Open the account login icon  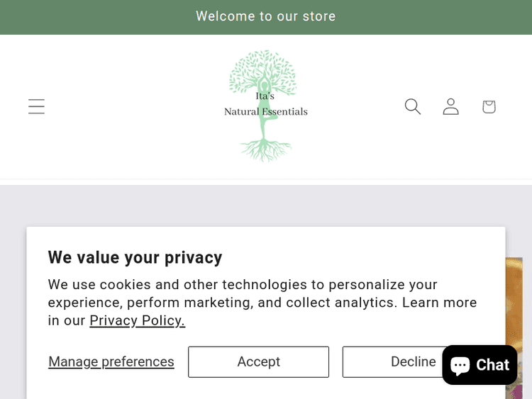coord(450,106)
